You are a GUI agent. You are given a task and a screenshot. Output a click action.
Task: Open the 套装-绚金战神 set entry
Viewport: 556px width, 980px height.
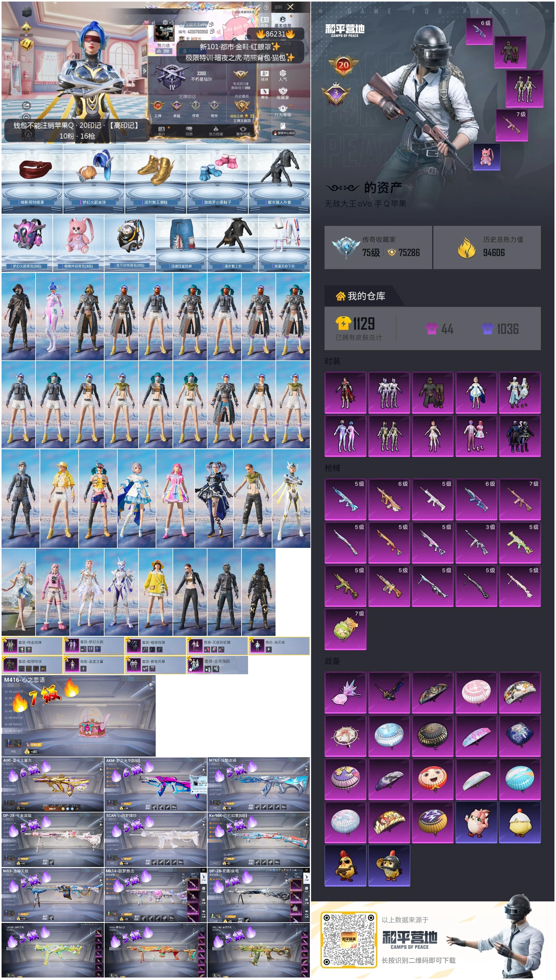(32, 646)
